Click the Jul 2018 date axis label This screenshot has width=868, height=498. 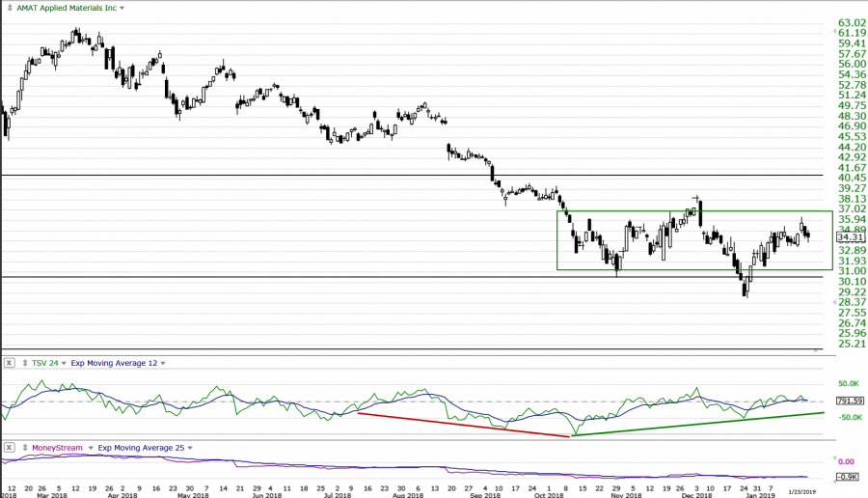[x=338, y=495]
